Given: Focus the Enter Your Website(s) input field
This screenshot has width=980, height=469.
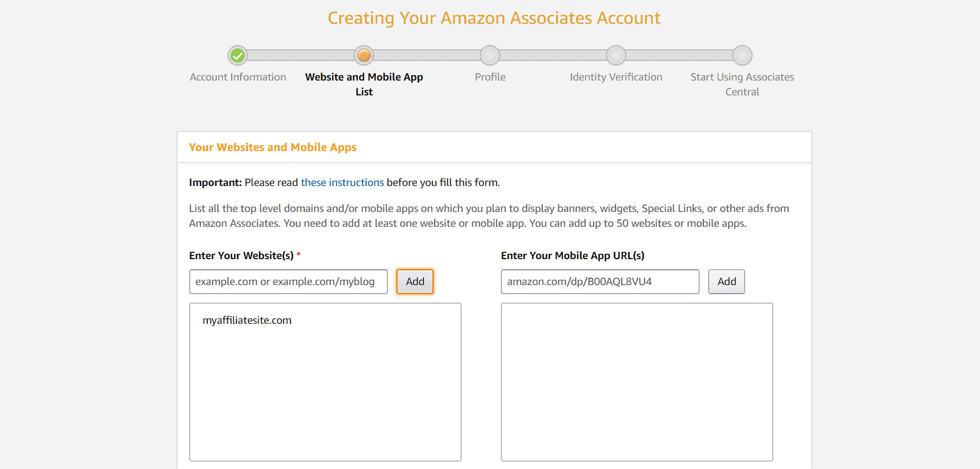Looking at the screenshot, I should click(288, 281).
